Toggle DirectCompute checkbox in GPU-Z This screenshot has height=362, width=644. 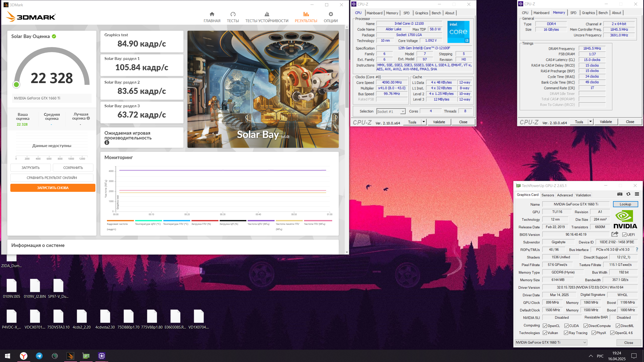[x=586, y=326]
